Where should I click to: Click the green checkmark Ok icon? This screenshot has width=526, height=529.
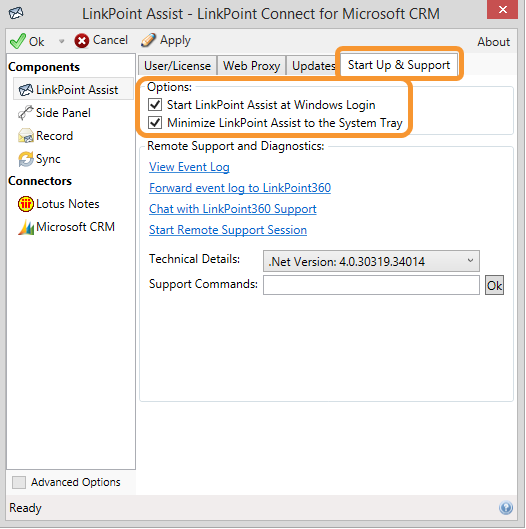(18, 41)
